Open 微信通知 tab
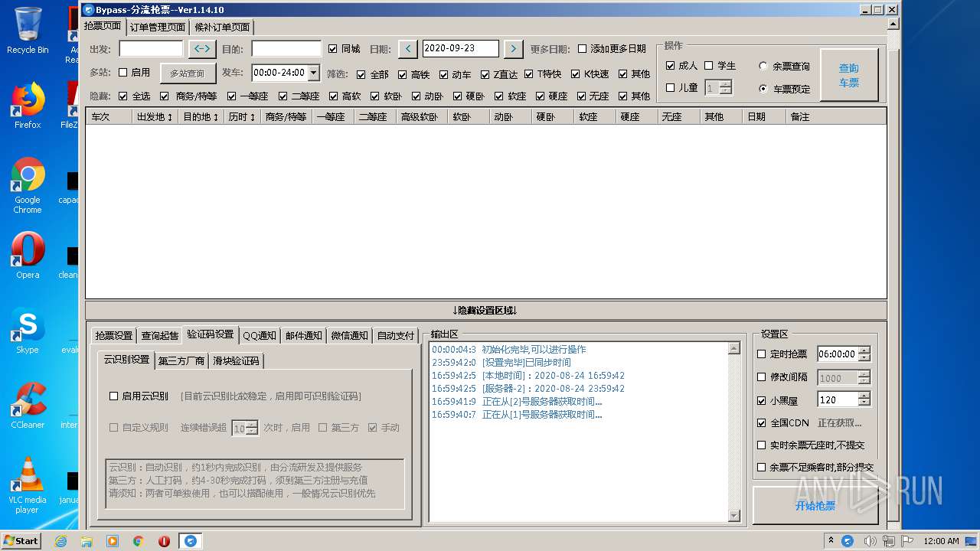Viewport: 980px width, 551px height. 349,335
